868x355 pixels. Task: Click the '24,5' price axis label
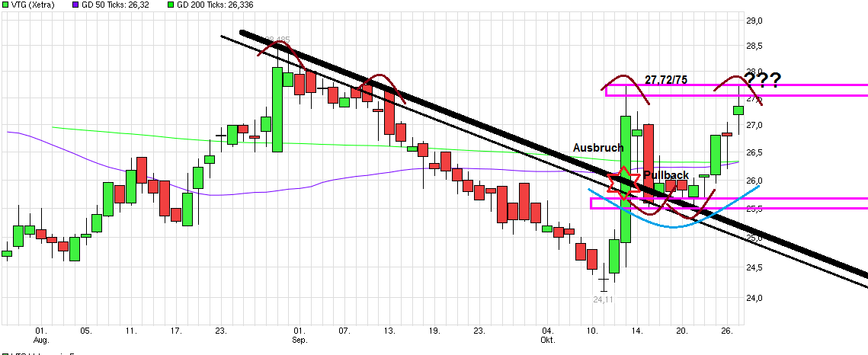click(x=754, y=267)
